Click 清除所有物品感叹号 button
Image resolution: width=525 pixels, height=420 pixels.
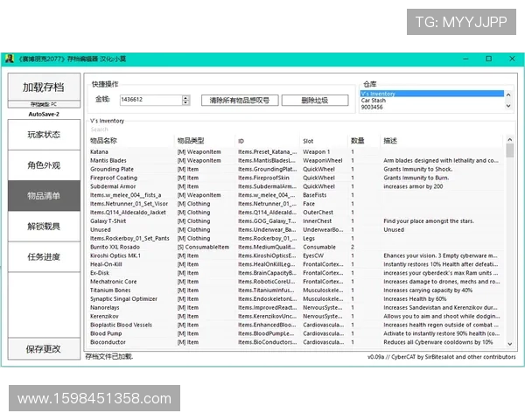tap(239, 101)
